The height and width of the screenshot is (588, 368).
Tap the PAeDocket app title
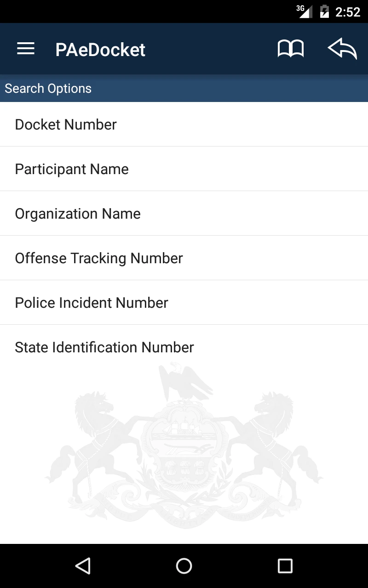pyautogui.click(x=100, y=50)
